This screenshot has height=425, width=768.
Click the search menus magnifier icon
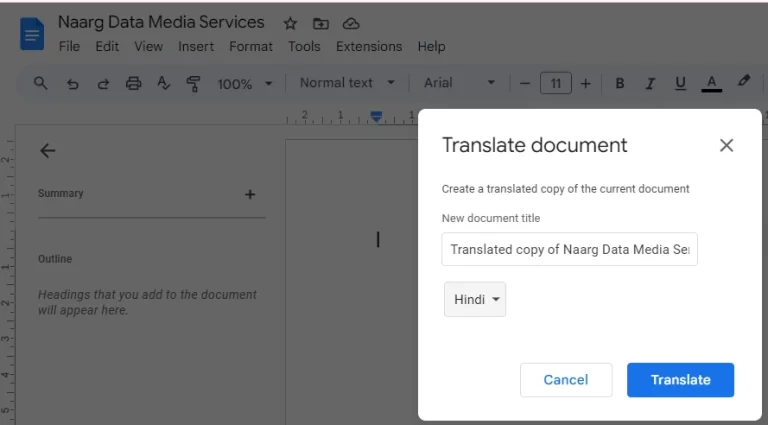pos(41,84)
